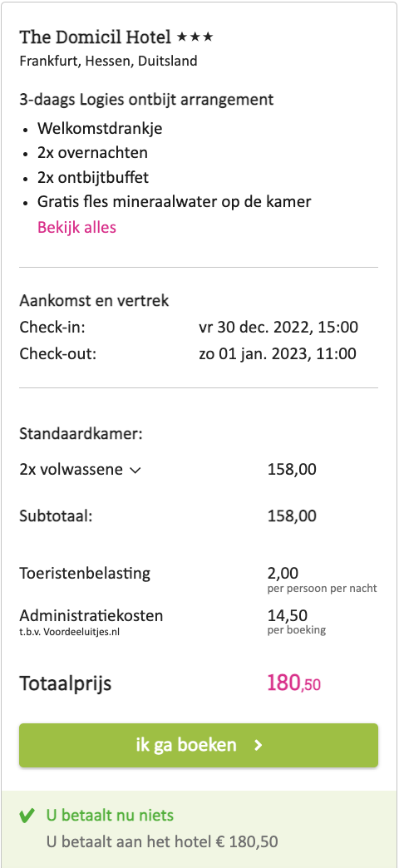Click the 'ik ga boeken' button
The width and height of the screenshot is (399, 868).
click(x=199, y=745)
